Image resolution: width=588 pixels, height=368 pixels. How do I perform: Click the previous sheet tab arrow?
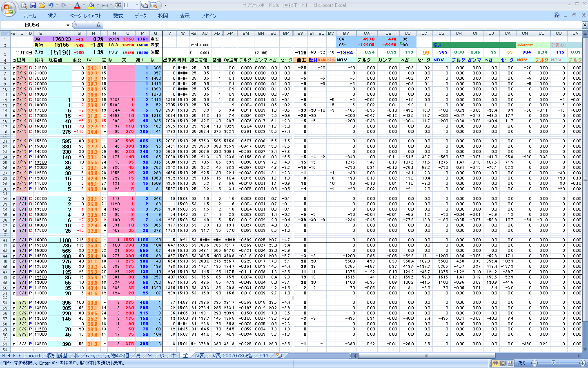click(9, 355)
